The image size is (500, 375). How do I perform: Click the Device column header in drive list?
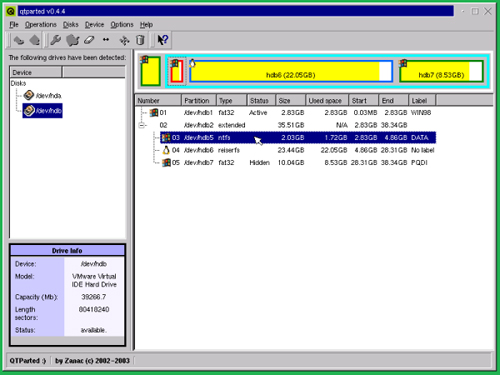coord(36,72)
